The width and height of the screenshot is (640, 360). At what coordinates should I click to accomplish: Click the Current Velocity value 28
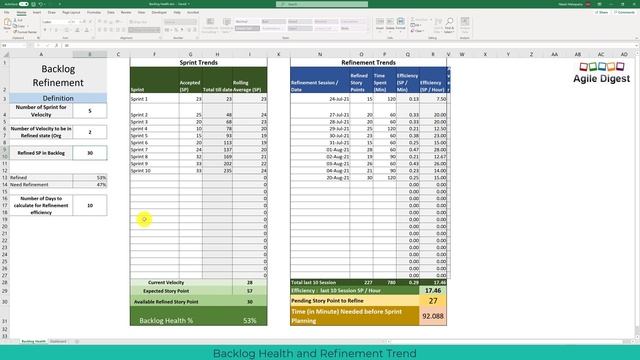tap(250, 282)
